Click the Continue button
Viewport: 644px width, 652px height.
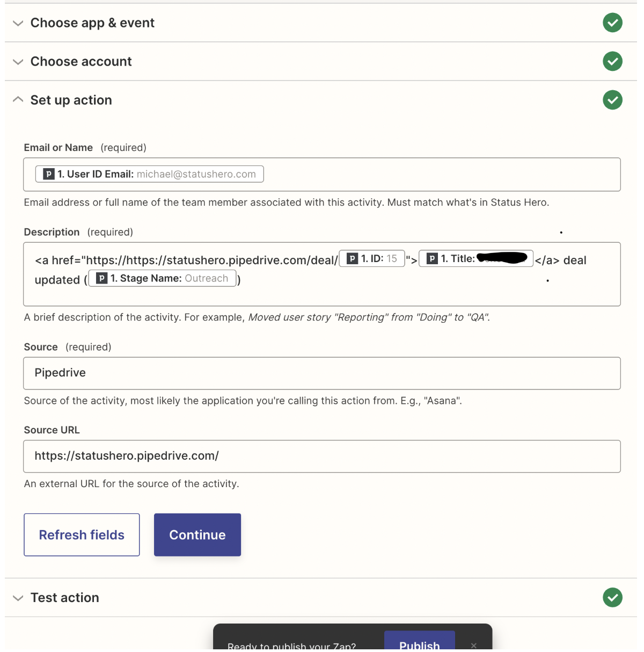point(197,535)
